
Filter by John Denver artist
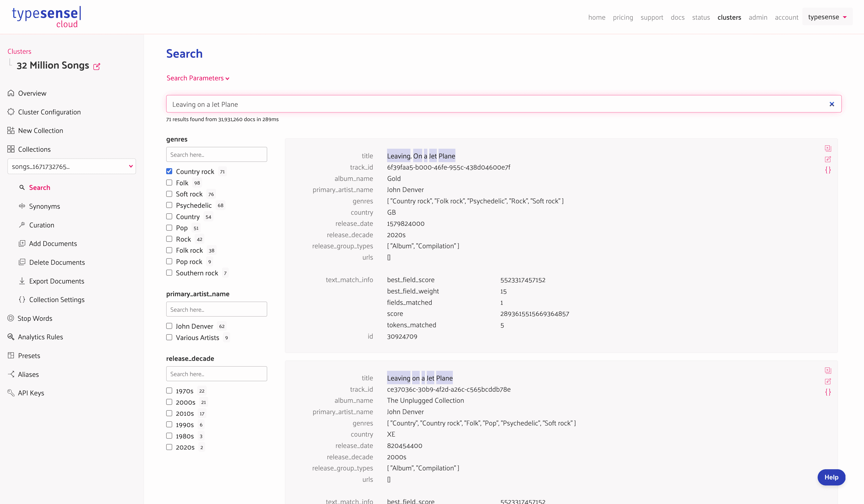point(169,326)
